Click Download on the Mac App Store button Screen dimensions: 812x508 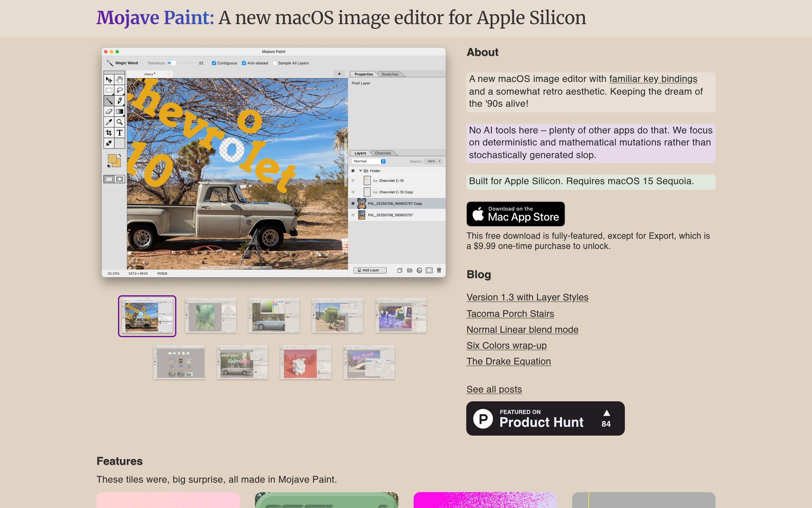pyautogui.click(x=515, y=214)
